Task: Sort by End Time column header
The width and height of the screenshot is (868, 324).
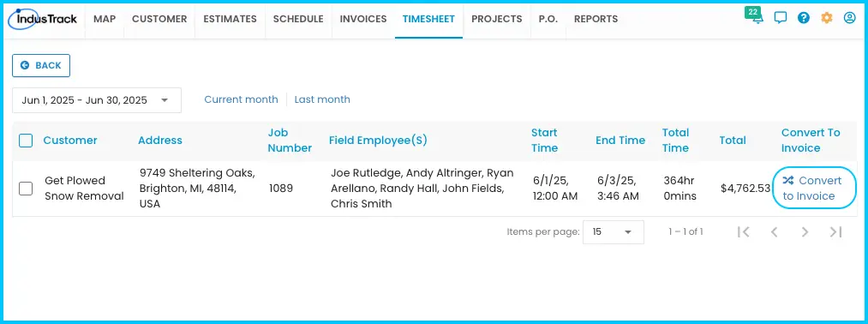Action: point(620,141)
